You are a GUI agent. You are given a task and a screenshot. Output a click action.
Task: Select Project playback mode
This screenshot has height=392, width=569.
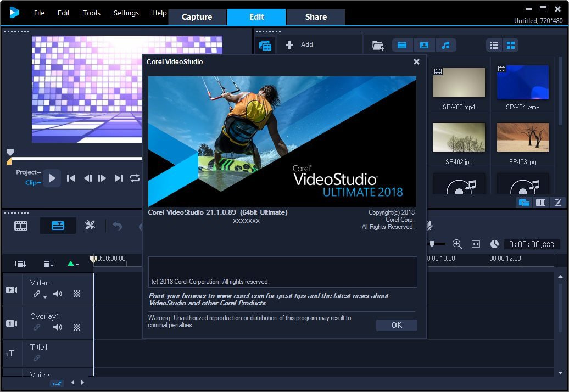[29, 172]
